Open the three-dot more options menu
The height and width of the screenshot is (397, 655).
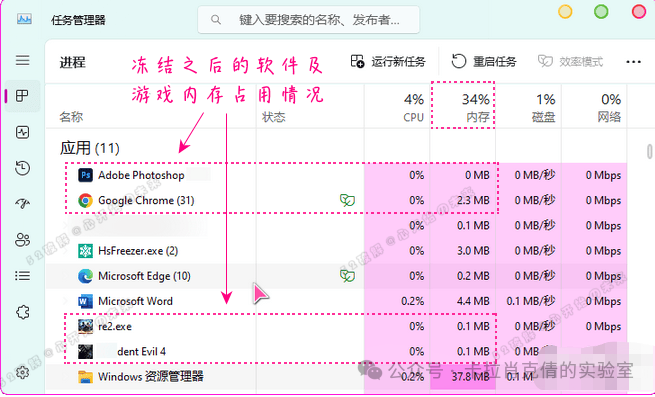(633, 62)
